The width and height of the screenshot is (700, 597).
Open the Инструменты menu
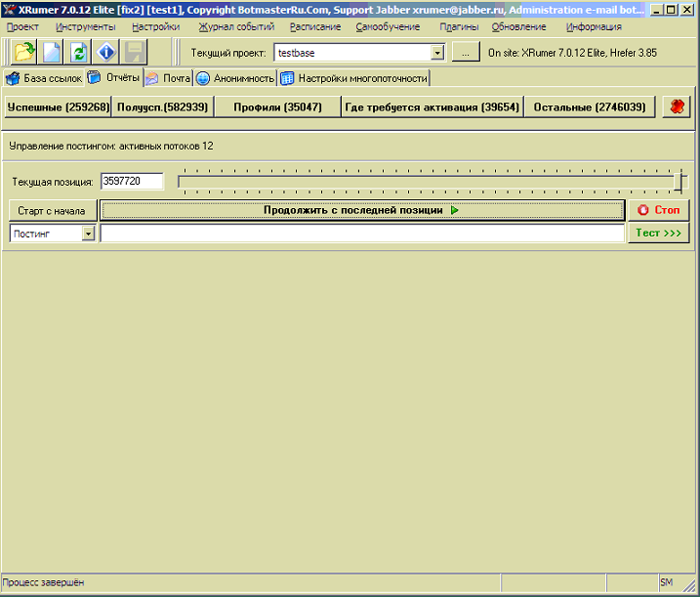coord(86,26)
